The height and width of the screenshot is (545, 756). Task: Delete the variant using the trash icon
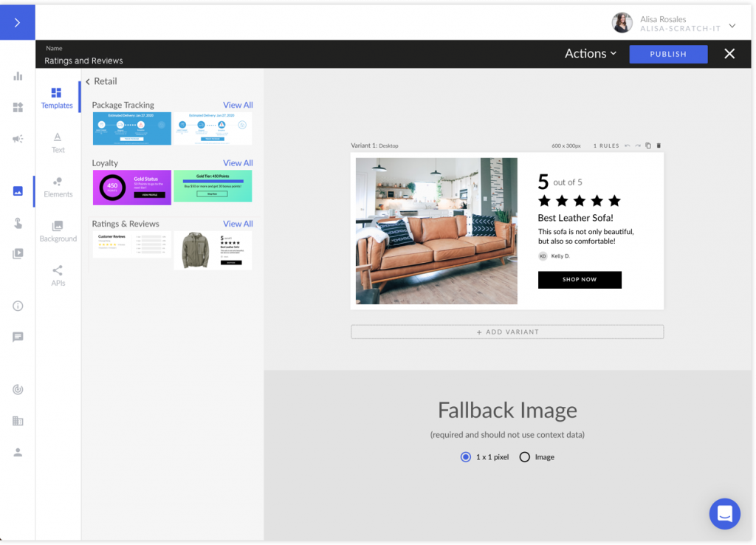coord(659,145)
